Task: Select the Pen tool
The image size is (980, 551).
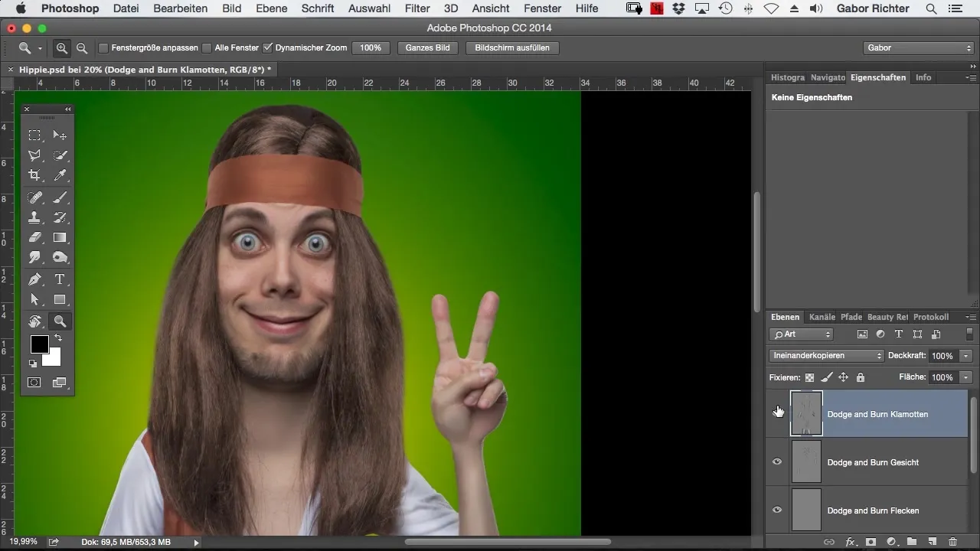Action: (x=34, y=279)
